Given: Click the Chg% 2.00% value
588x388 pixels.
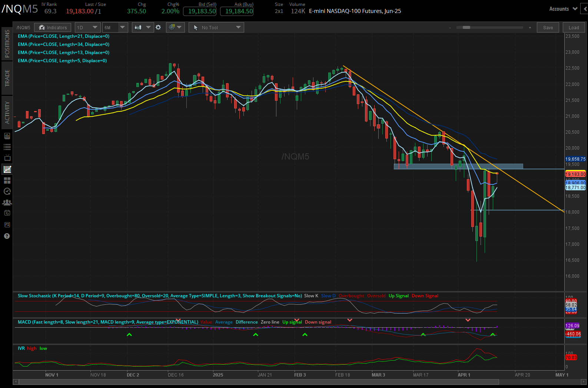Looking at the screenshot, I should [170, 11].
